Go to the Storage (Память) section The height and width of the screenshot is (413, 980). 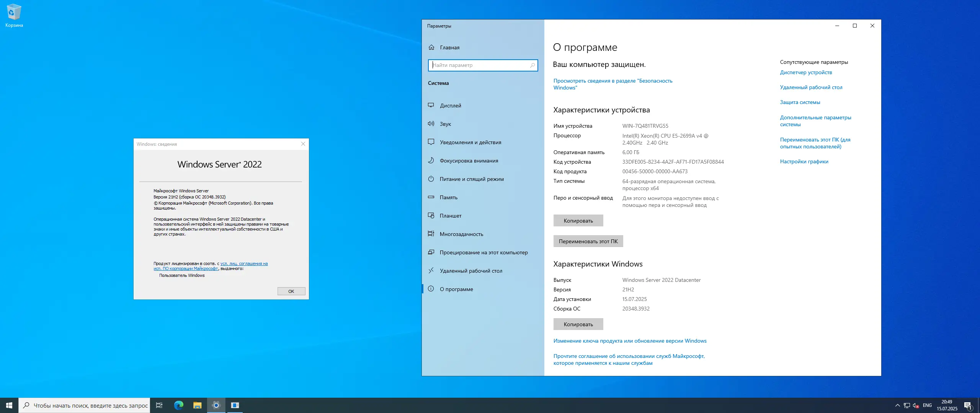point(448,197)
